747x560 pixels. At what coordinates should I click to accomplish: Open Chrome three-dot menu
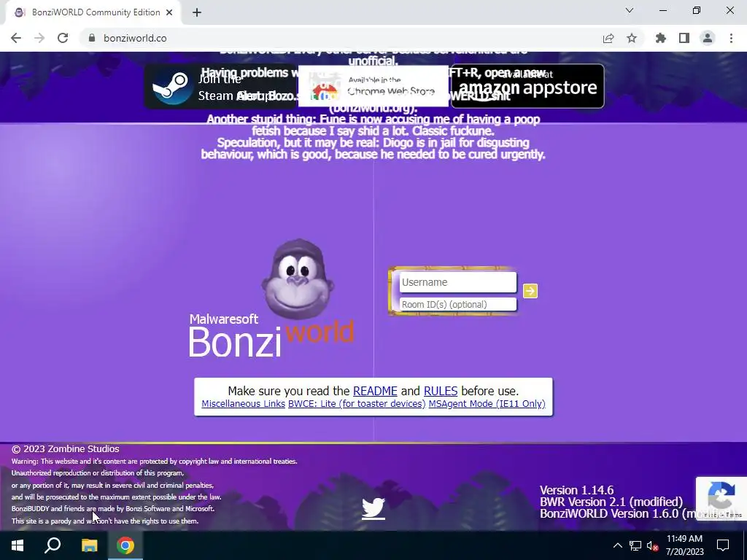731,38
